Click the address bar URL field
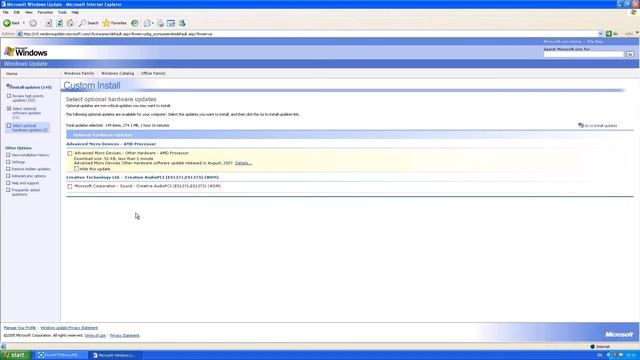This screenshot has height=360, width=640. 310,34
